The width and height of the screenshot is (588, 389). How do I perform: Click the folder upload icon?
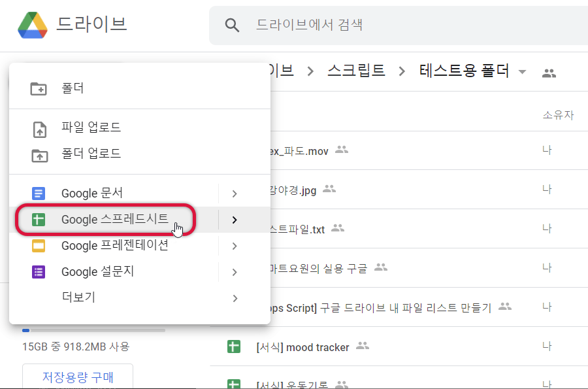tap(39, 154)
